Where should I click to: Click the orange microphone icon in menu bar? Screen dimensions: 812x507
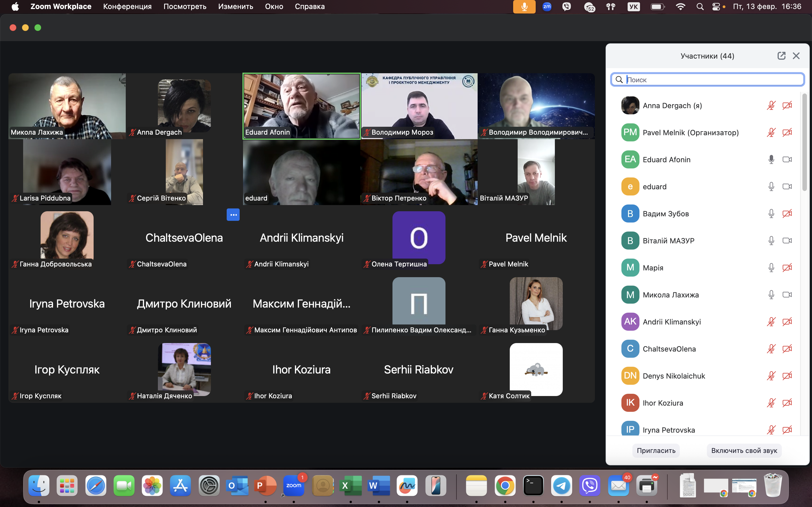pyautogui.click(x=524, y=7)
